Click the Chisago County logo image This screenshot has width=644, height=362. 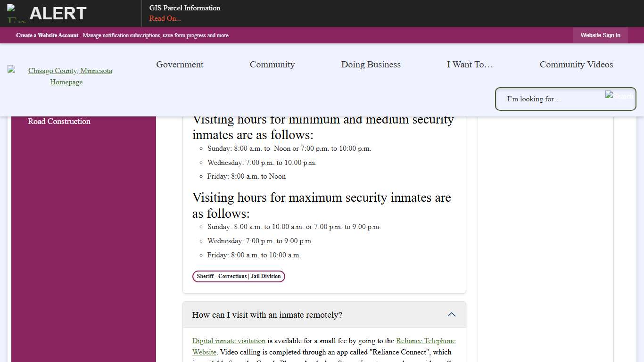click(10, 70)
